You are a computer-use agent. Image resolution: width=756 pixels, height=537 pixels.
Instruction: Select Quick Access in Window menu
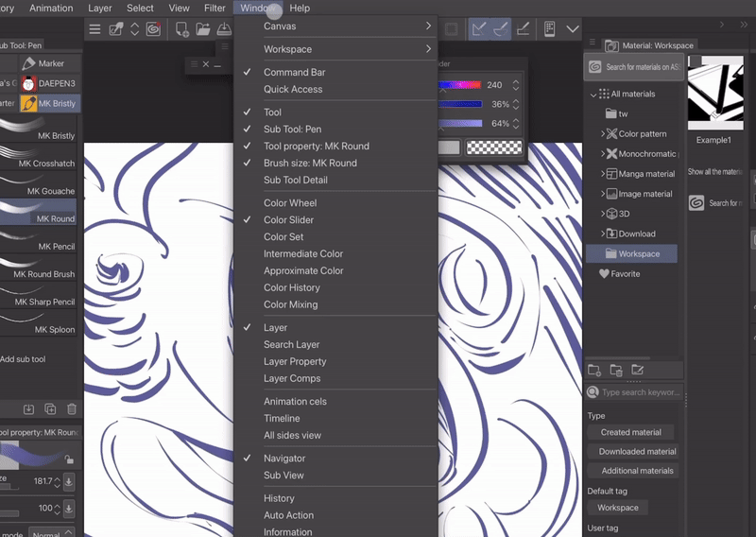335,89
